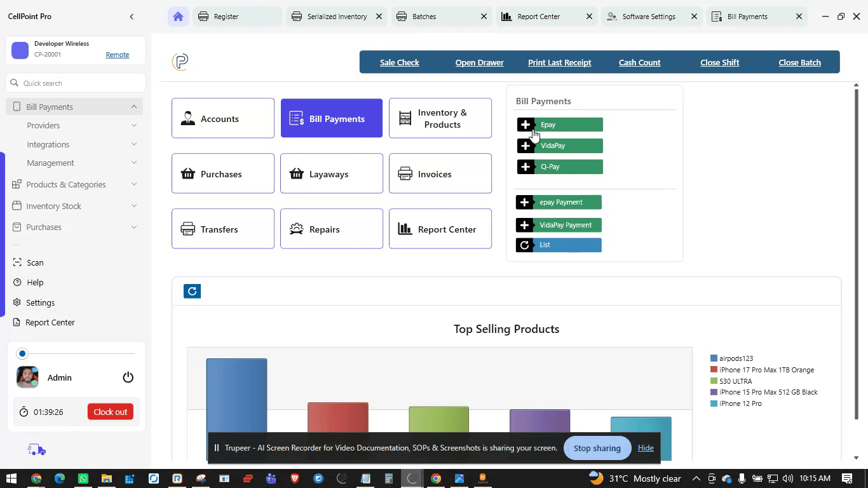Screen dimensions: 868x488
Task: Click the Report Center document icon in sidebar
Action: click(17, 322)
